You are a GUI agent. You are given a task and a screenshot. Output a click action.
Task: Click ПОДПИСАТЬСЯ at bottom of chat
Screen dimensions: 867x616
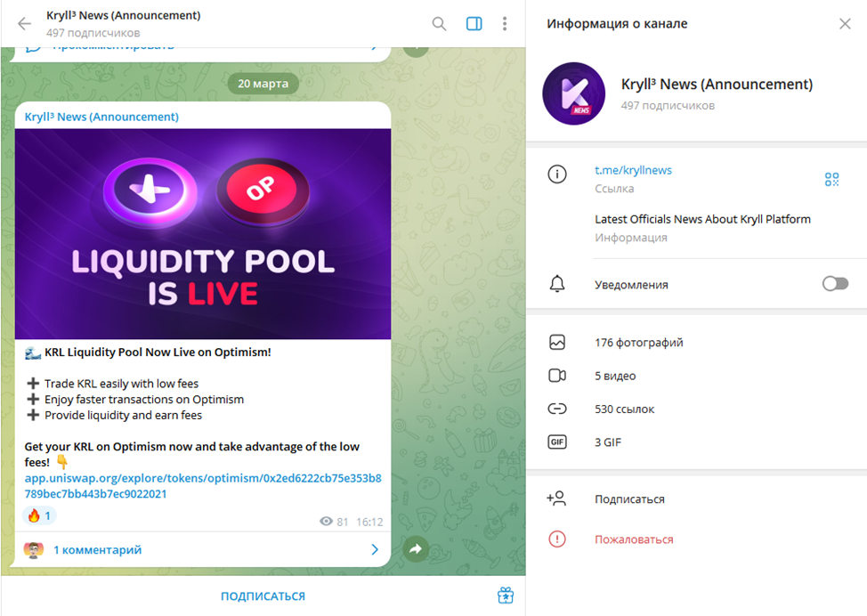tap(263, 596)
